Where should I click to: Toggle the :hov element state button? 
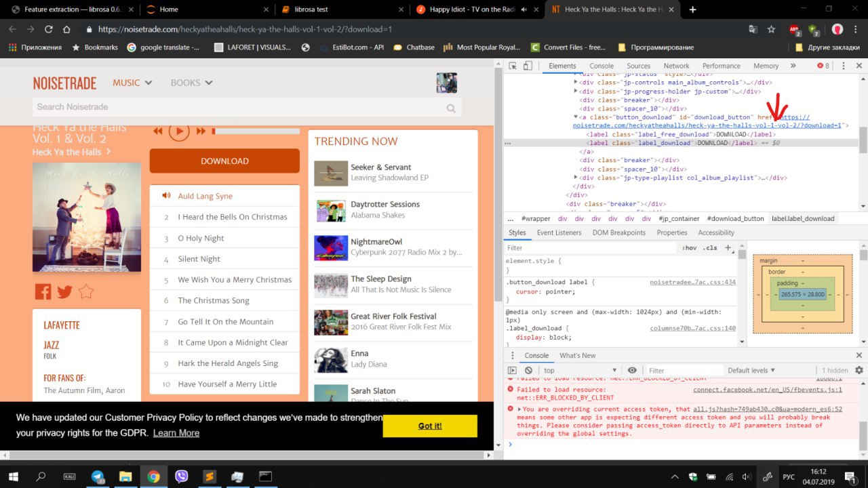click(x=690, y=248)
